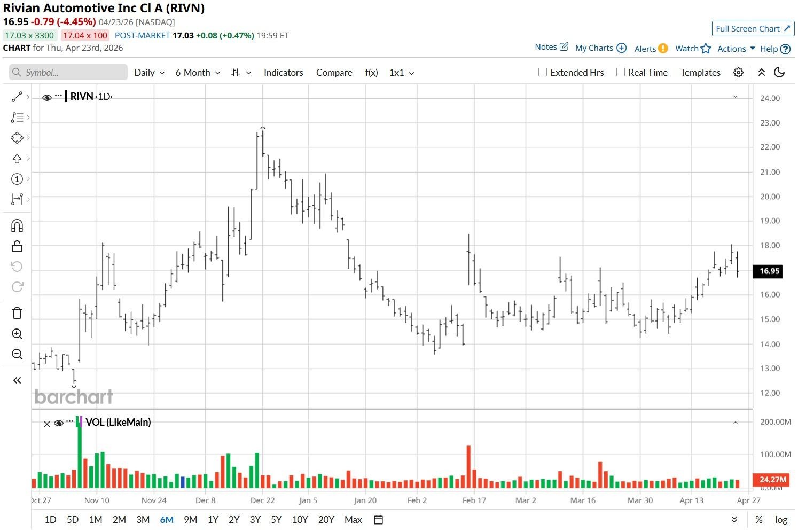Screen dimensions: 798x532
Task: Open the Daily frequency dropdown
Action: tap(150, 73)
